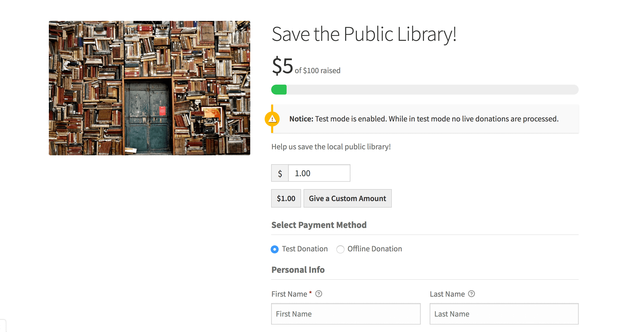Screen dimensions: 644x332
Task: Focus the First Name text field
Action: [346, 314]
